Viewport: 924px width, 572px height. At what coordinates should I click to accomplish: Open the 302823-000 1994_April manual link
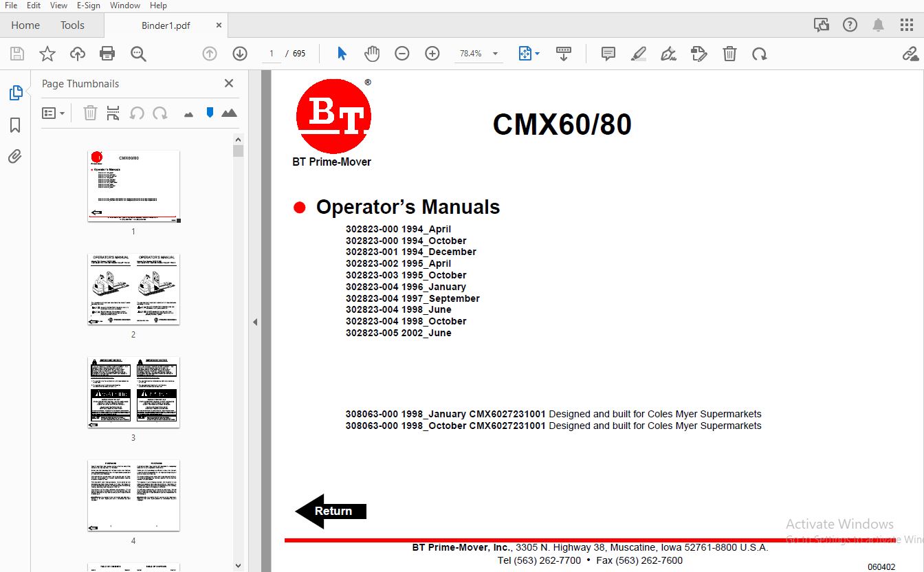(398, 229)
